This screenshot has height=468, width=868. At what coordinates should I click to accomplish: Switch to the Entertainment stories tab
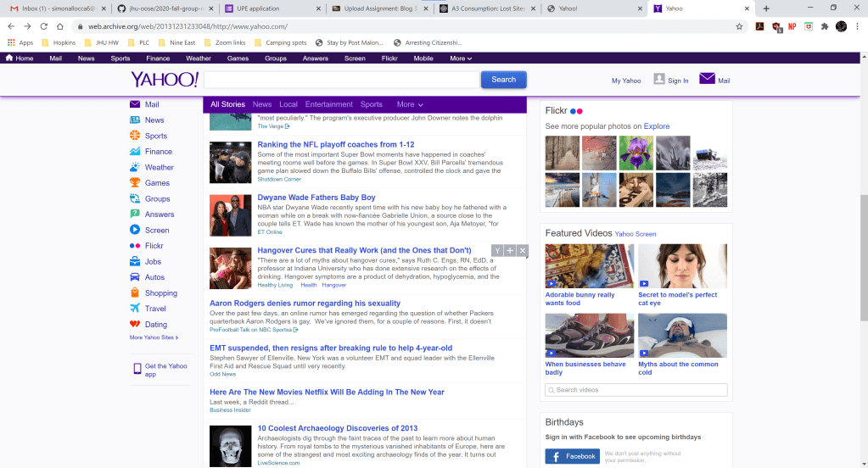pyautogui.click(x=329, y=104)
